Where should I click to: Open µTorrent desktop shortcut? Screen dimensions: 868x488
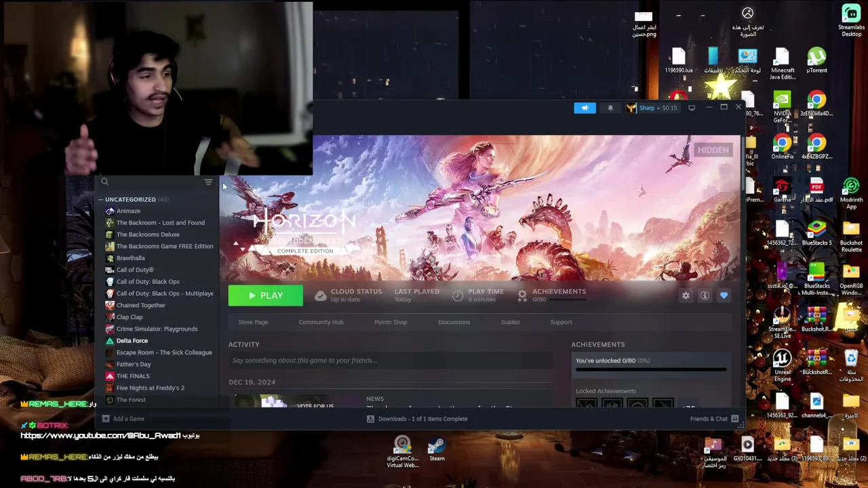click(x=816, y=61)
